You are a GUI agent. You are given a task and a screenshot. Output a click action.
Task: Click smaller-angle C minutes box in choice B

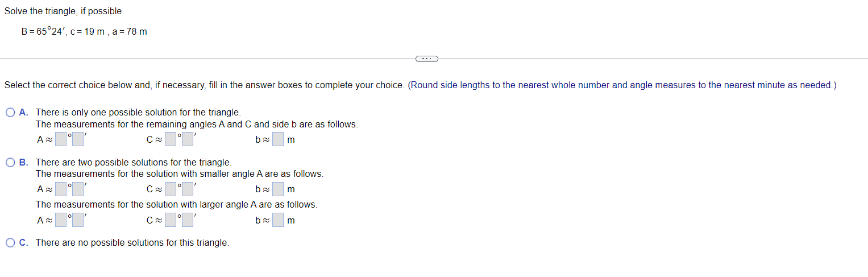(x=188, y=189)
